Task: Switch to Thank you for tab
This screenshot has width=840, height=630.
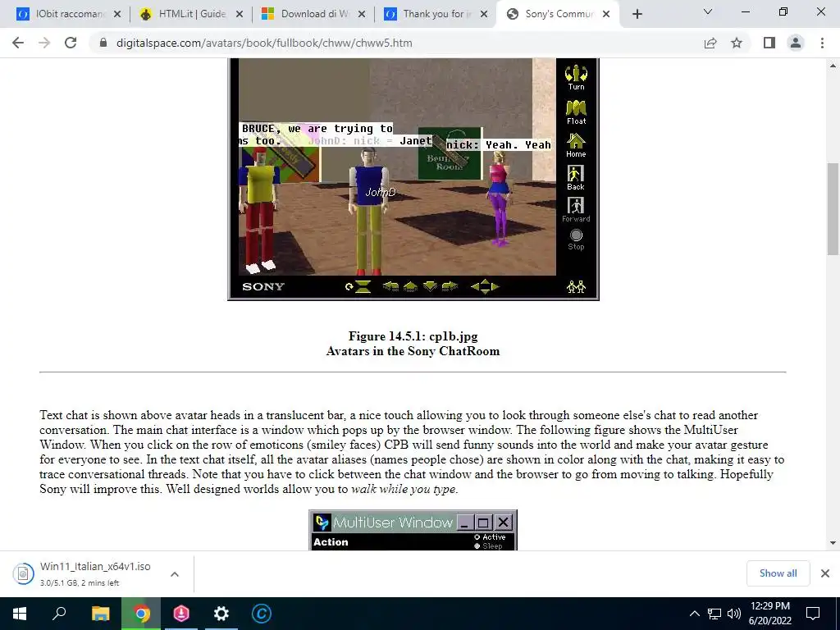Action: [x=436, y=14]
